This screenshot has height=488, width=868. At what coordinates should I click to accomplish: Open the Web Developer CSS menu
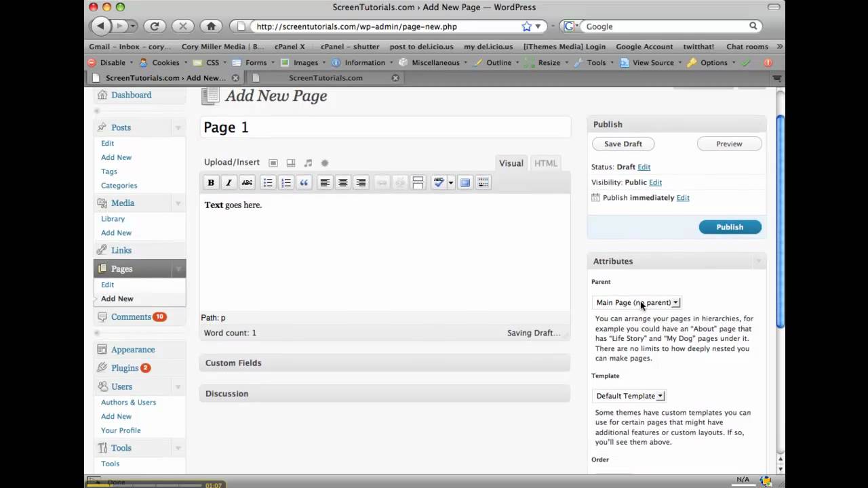click(213, 62)
